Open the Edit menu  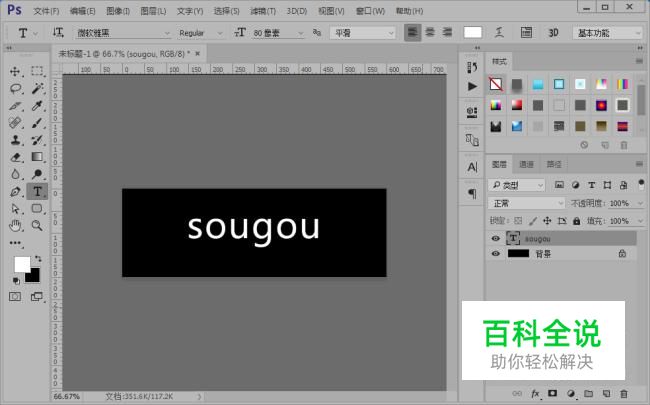point(82,11)
